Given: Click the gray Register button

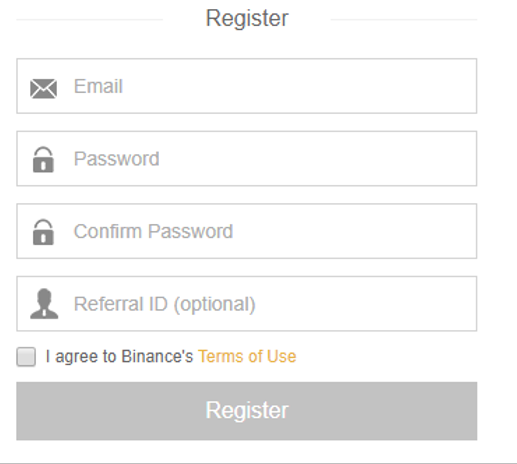Looking at the screenshot, I should click(x=247, y=411).
